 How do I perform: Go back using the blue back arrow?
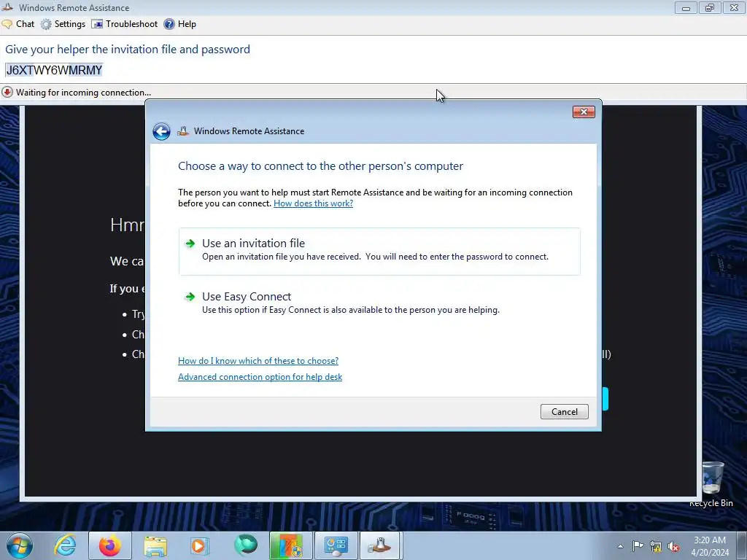coord(161,131)
